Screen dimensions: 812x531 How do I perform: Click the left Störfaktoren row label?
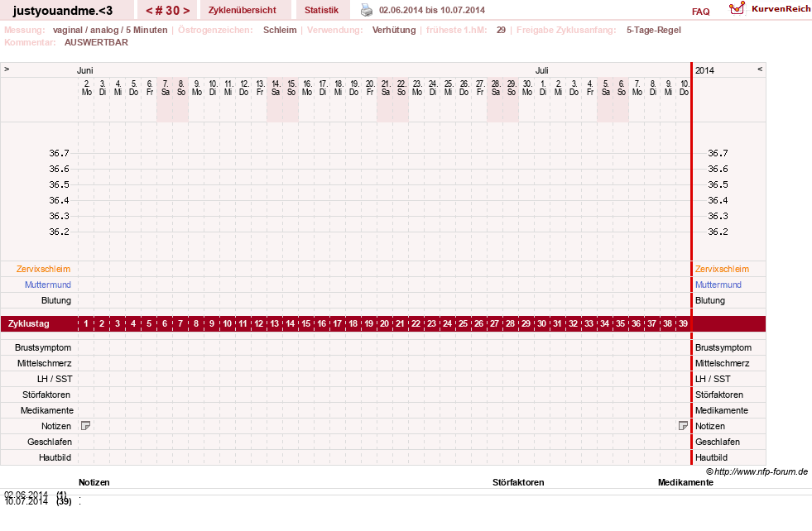[x=46, y=395]
